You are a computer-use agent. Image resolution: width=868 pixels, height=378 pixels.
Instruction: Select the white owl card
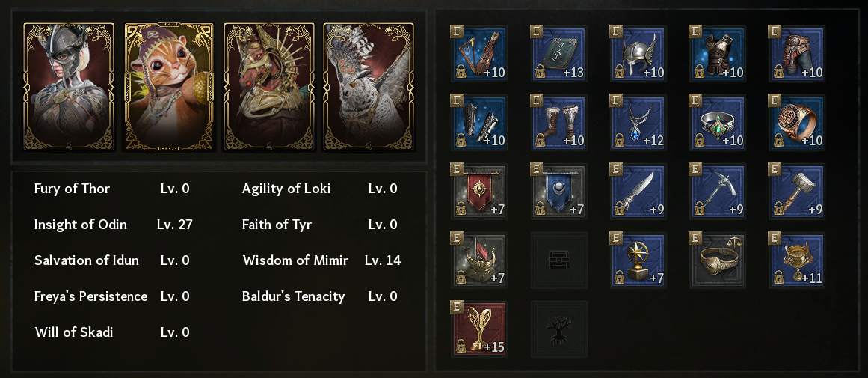(x=368, y=87)
